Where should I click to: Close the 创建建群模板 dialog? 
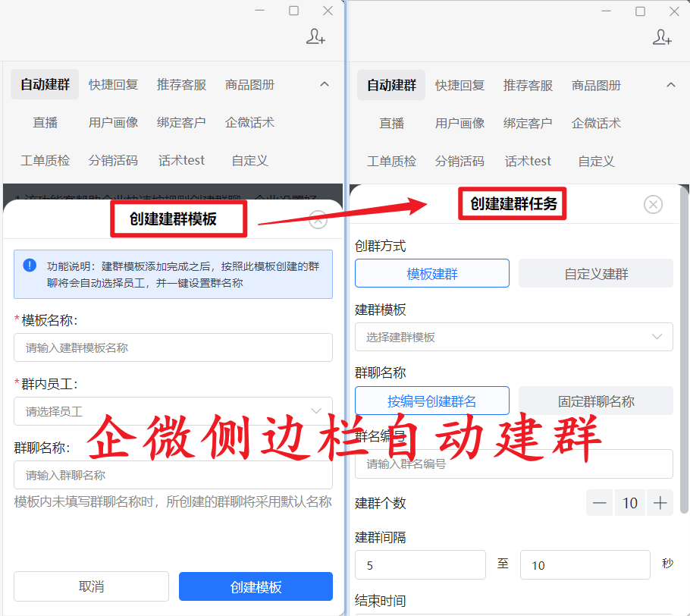(x=318, y=220)
